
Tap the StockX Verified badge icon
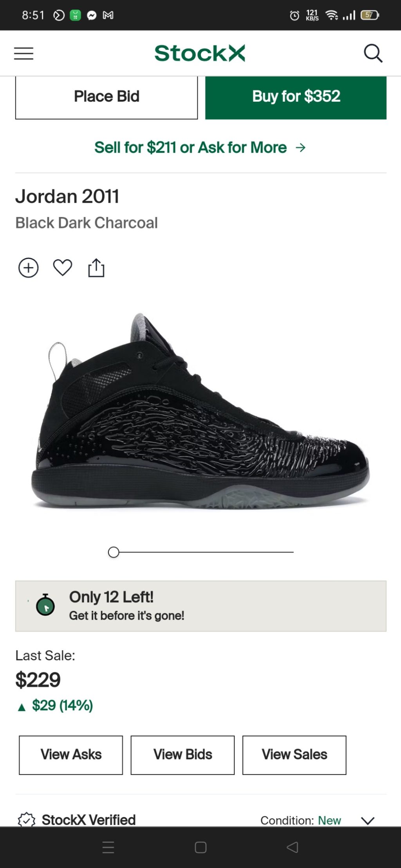tap(27, 819)
